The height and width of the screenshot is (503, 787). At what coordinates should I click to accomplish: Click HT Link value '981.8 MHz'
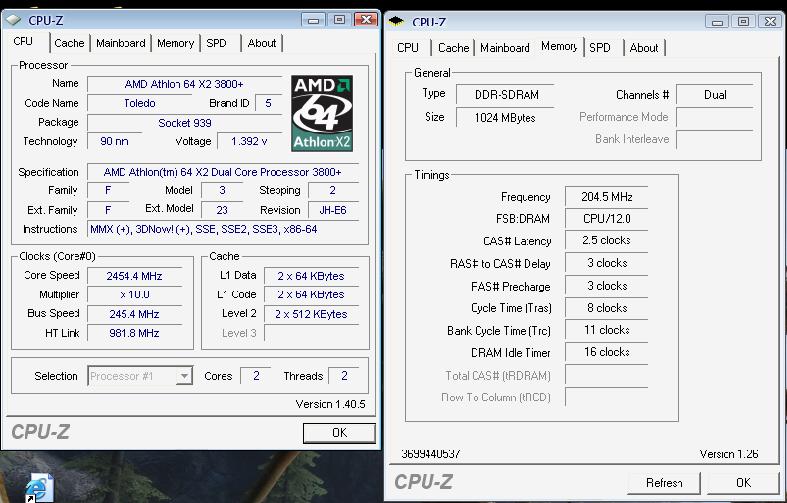[x=134, y=333]
